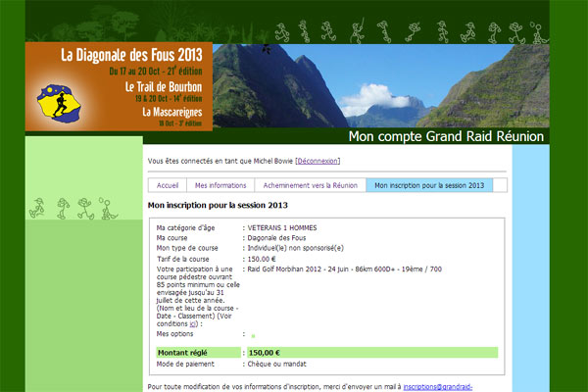Click the Déconnexion logout link
588x392 pixels.
(318, 161)
